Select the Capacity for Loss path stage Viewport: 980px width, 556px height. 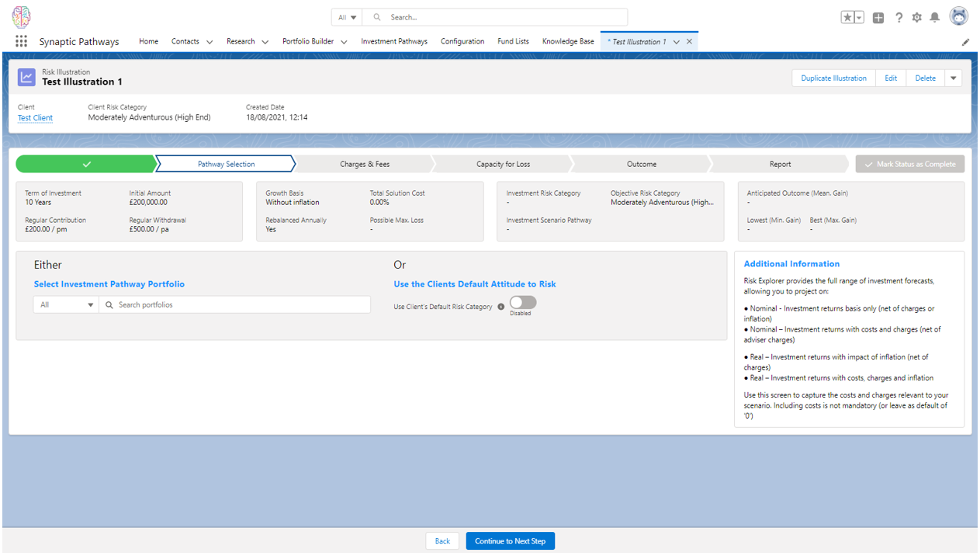[x=503, y=164]
